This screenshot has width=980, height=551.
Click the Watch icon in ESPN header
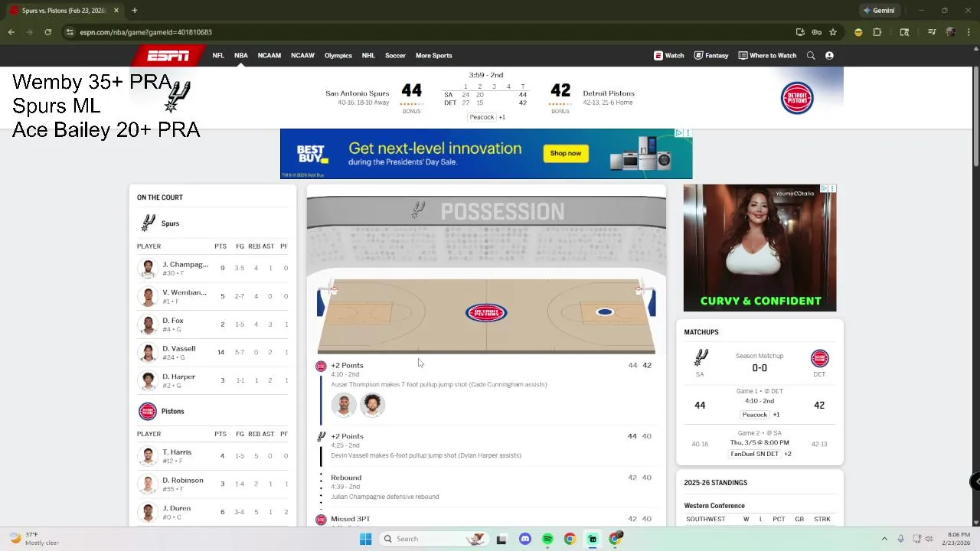click(658, 55)
